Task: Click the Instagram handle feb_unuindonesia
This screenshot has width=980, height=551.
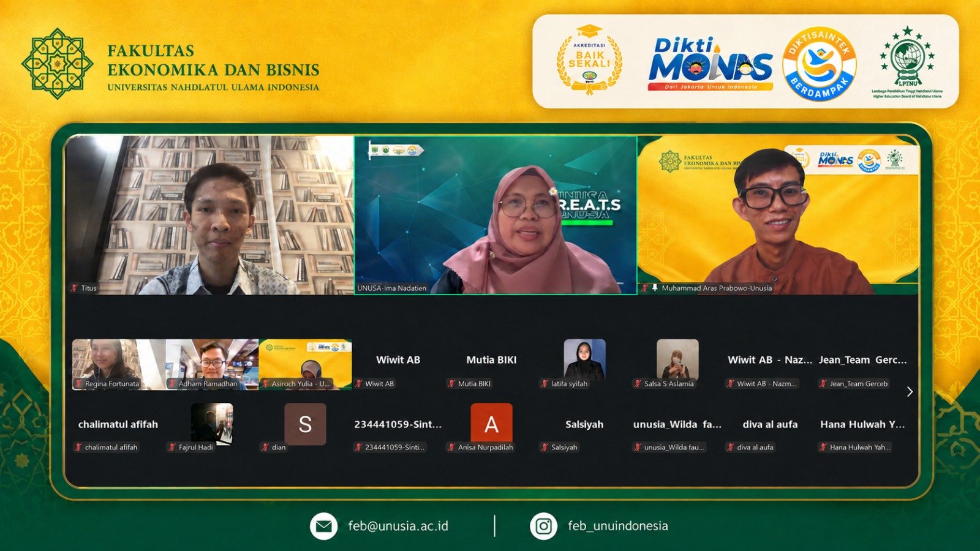Action: tap(618, 526)
